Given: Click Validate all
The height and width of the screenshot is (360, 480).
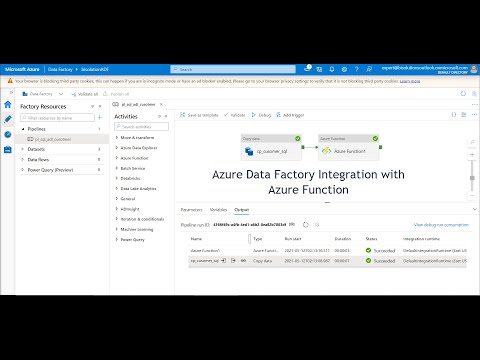Looking at the screenshot, I should point(84,94).
